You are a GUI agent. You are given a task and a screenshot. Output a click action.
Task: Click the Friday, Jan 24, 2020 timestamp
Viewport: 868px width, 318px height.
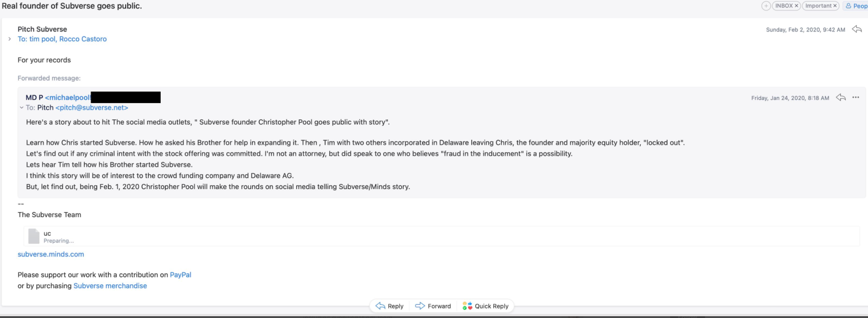point(790,98)
